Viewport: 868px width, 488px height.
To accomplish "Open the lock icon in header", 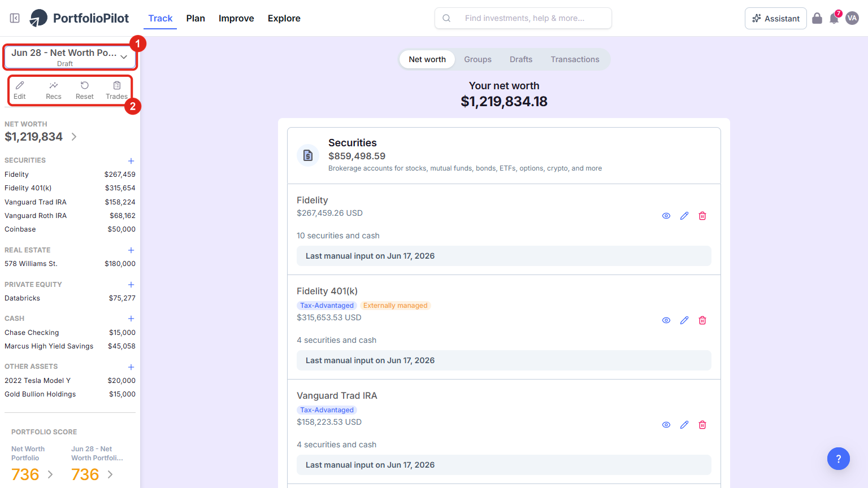I will coord(817,18).
